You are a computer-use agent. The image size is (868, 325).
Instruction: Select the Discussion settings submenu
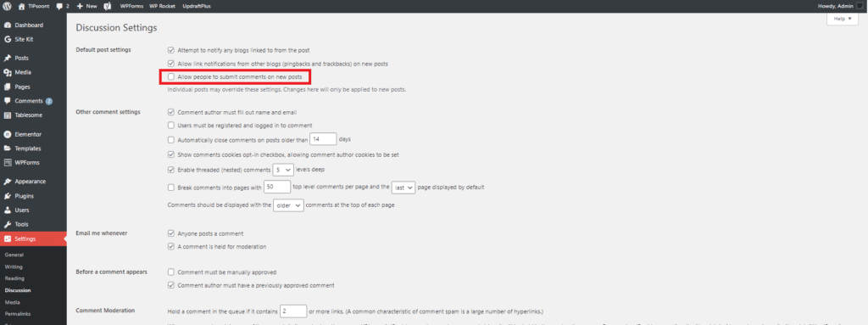(x=18, y=290)
